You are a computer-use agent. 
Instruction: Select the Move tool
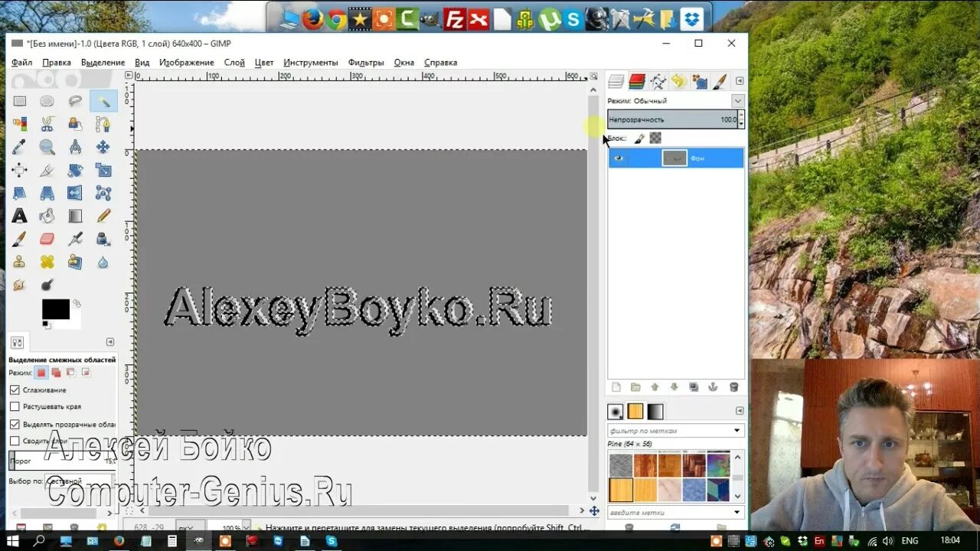[103, 147]
